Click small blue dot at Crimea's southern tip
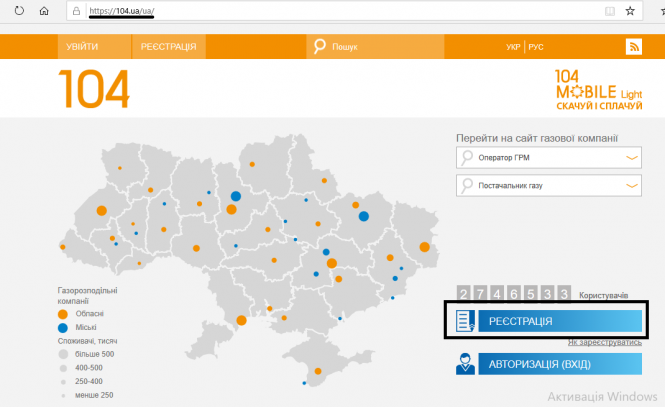The image size is (665, 407). (304, 383)
